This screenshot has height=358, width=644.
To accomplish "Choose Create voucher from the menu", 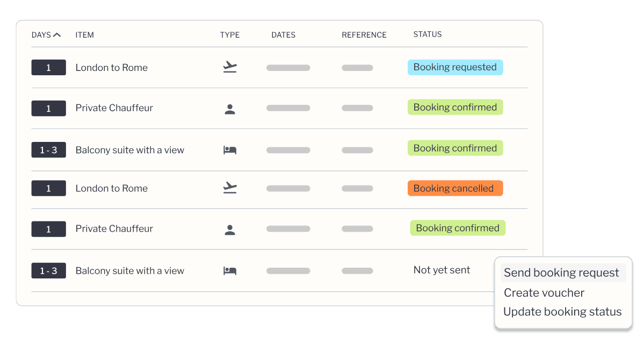I will (x=544, y=293).
